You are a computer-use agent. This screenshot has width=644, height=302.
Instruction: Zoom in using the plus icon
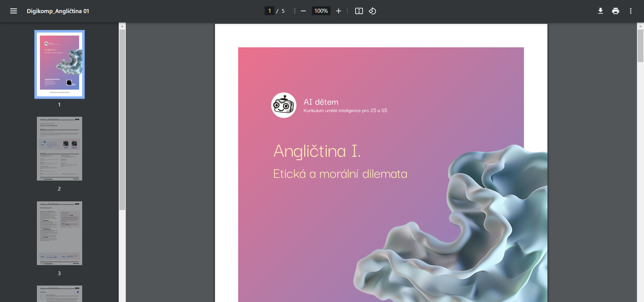coord(338,11)
